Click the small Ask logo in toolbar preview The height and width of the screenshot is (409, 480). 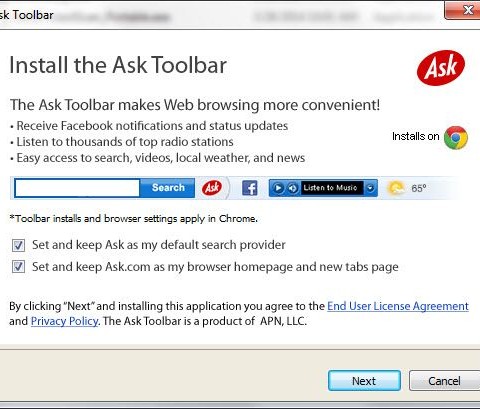[212, 188]
